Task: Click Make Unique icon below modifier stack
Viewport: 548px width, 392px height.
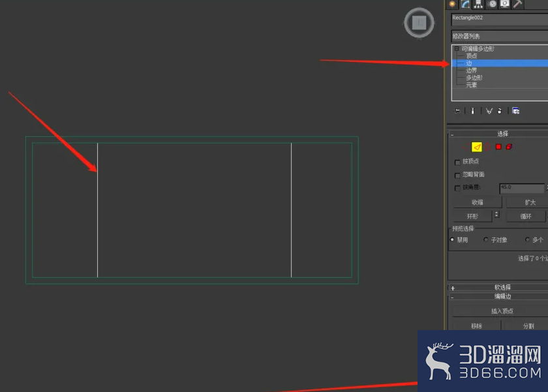Action: (489, 111)
